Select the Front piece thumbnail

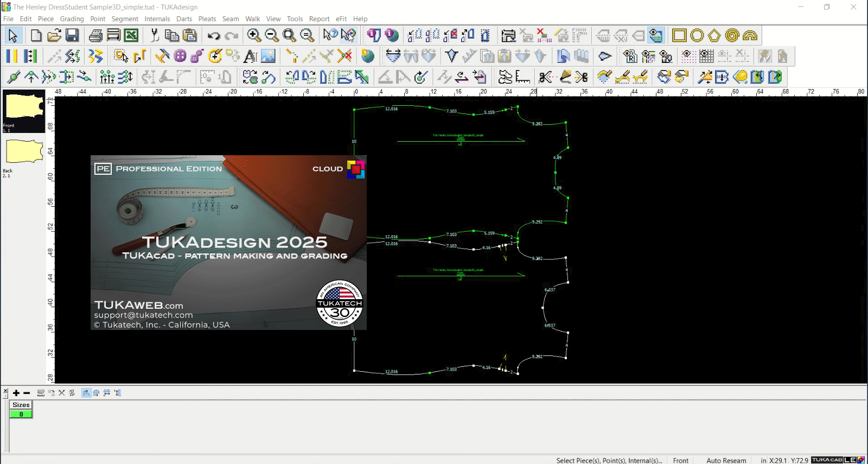point(24,111)
